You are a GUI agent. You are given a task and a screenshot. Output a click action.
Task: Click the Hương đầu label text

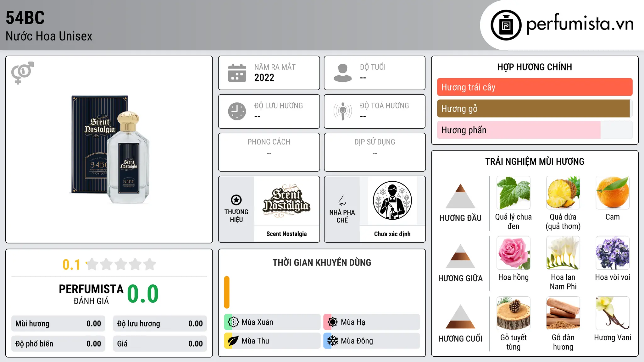pyautogui.click(x=460, y=218)
